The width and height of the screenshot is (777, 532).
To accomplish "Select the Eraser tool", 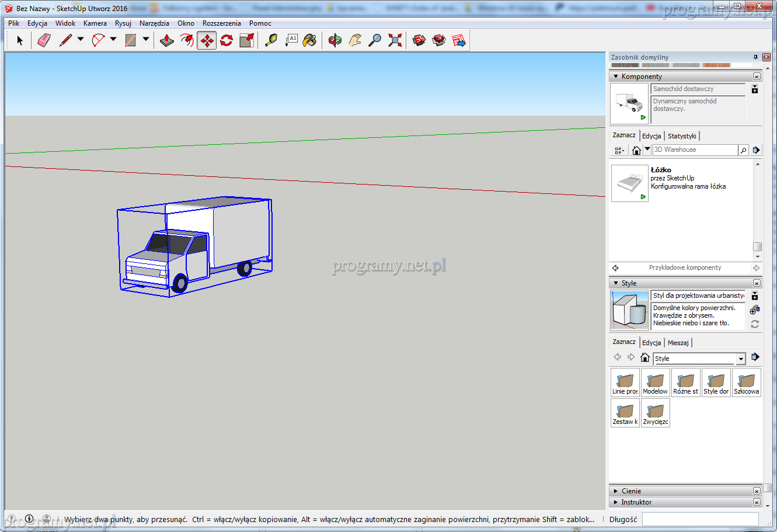I will tap(44, 40).
